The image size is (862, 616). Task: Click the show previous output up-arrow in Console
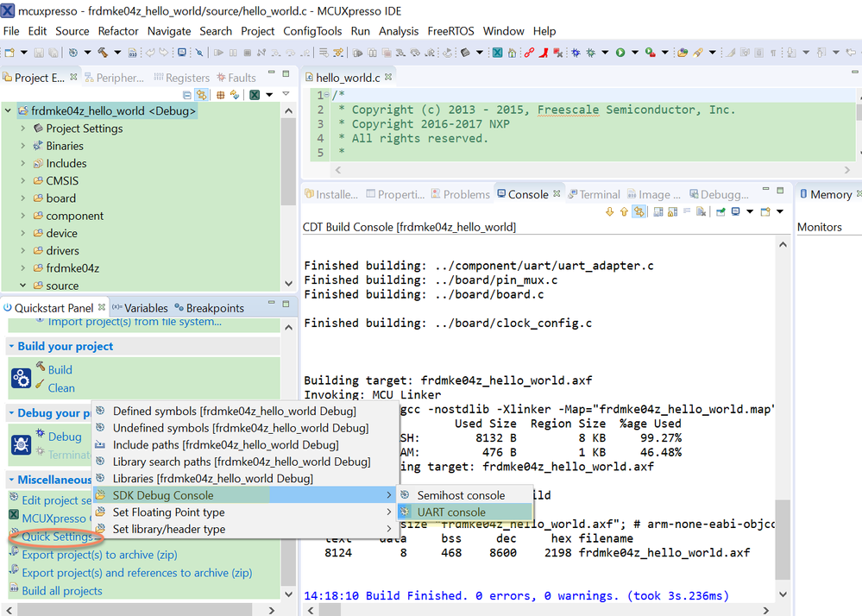(x=624, y=211)
